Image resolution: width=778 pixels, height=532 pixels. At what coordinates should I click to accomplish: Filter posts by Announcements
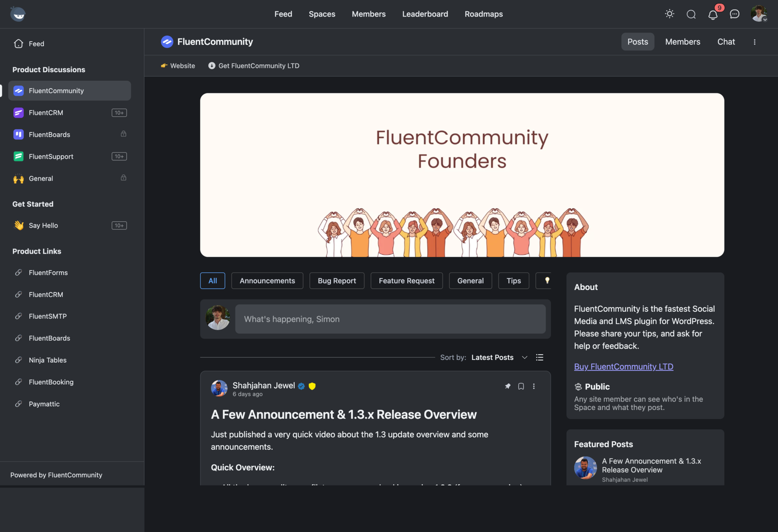click(x=267, y=281)
